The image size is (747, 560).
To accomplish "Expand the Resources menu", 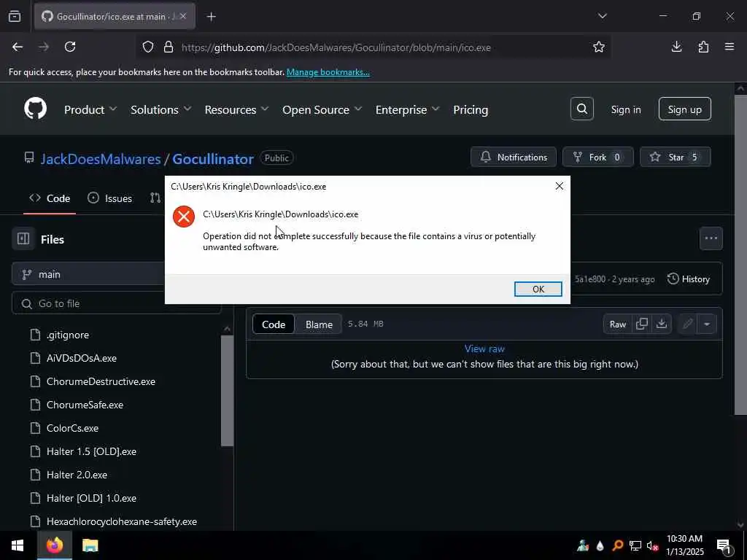I will coord(237,109).
